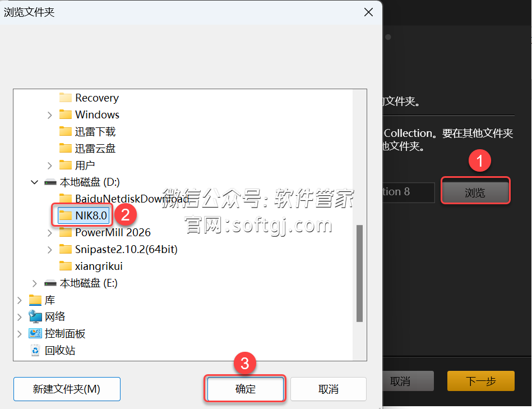Screen dimensions: 532x409
Task: Expand the Windows folder node
Action: (x=49, y=115)
